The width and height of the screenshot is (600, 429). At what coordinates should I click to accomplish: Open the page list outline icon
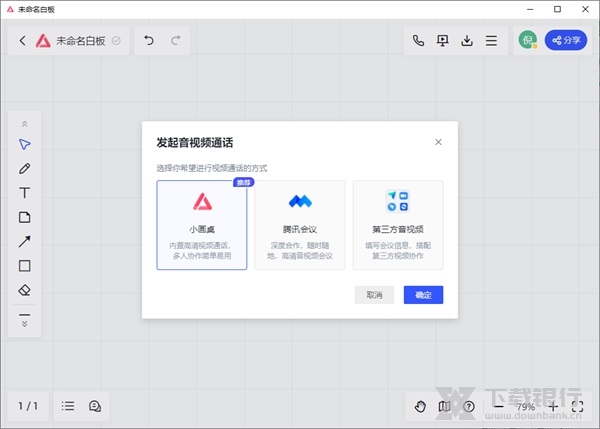(68, 406)
